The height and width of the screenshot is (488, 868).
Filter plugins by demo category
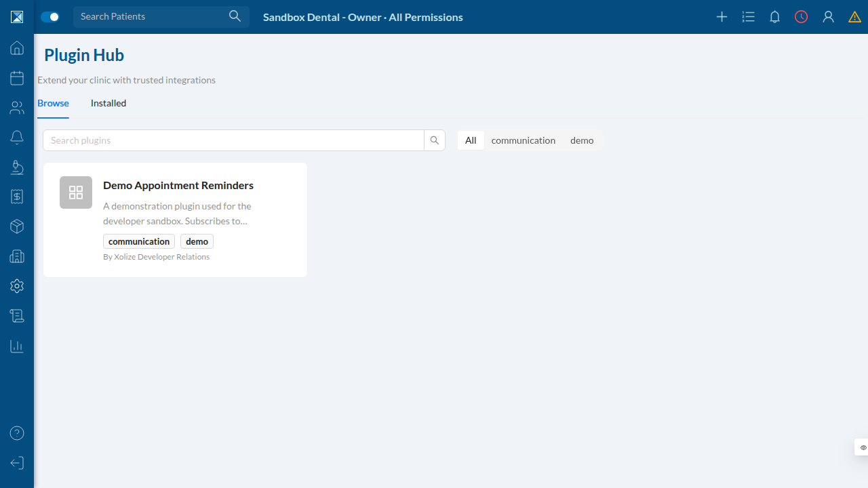point(582,140)
